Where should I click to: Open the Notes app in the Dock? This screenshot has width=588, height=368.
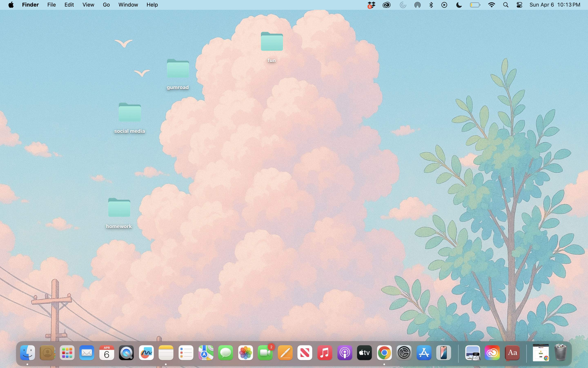click(166, 353)
